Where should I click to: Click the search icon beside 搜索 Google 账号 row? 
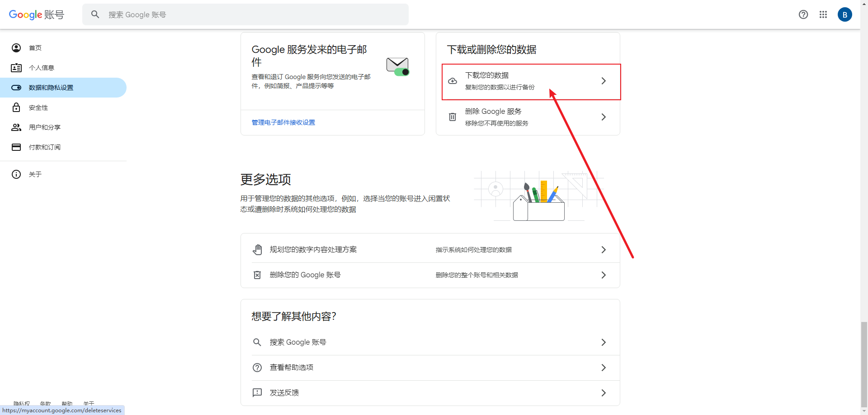(x=257, y=342)
